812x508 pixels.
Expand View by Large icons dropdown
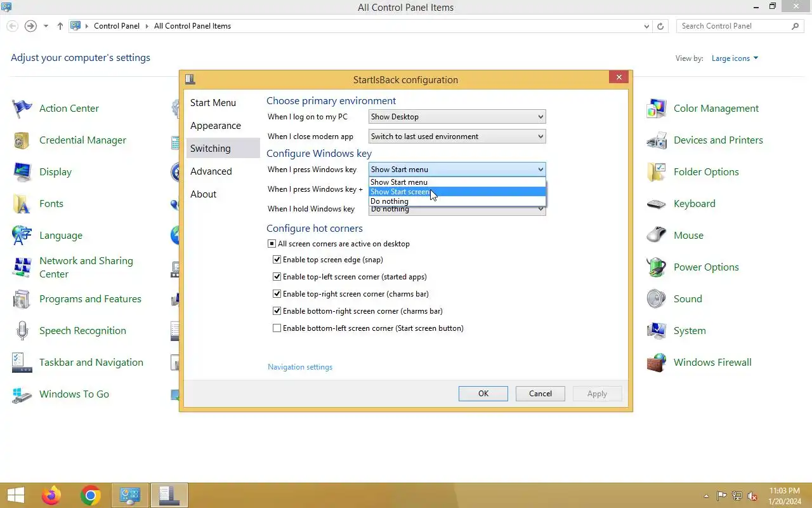click(x=735, y=58)
